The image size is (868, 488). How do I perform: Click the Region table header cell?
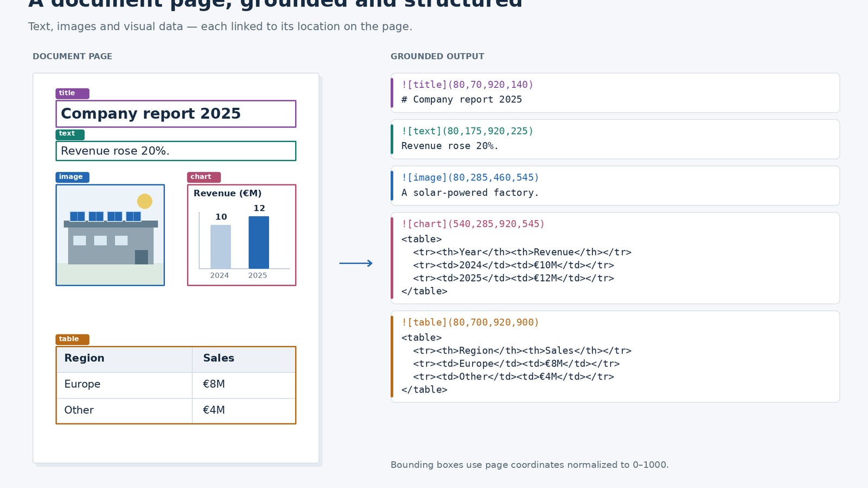click(x=124, y=359)
